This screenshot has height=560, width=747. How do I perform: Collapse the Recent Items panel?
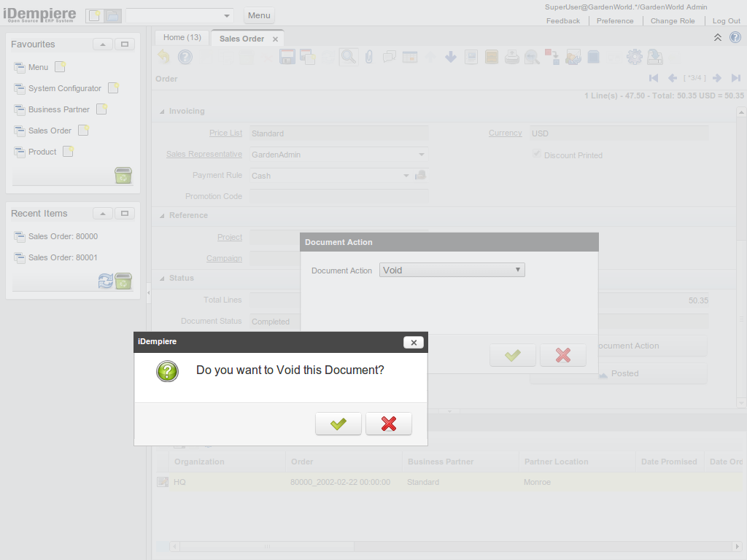click(103, 214)
